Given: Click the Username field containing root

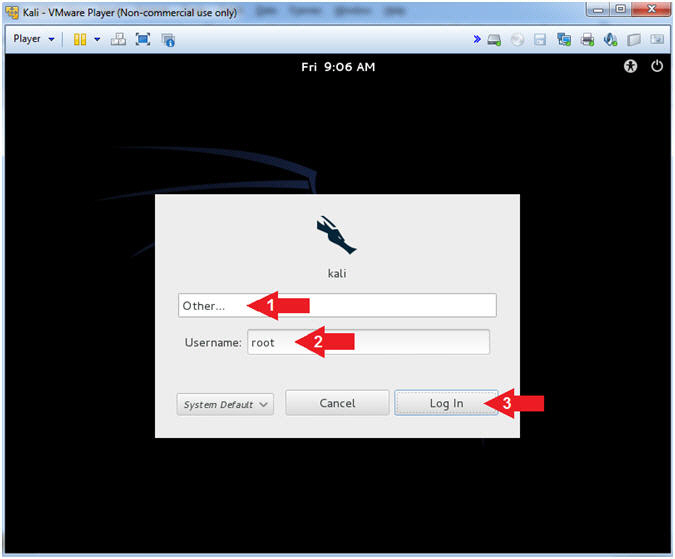Looking at the screenshot, I should [368, 342].
